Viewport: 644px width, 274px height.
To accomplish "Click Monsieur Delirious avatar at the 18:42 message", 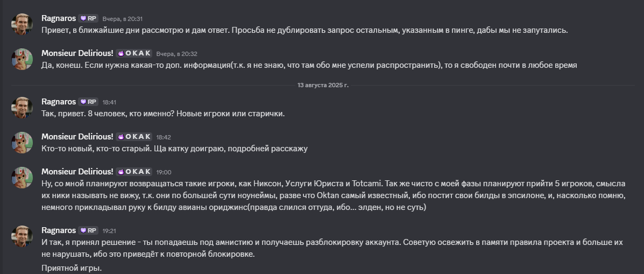I will click(22, 143).
